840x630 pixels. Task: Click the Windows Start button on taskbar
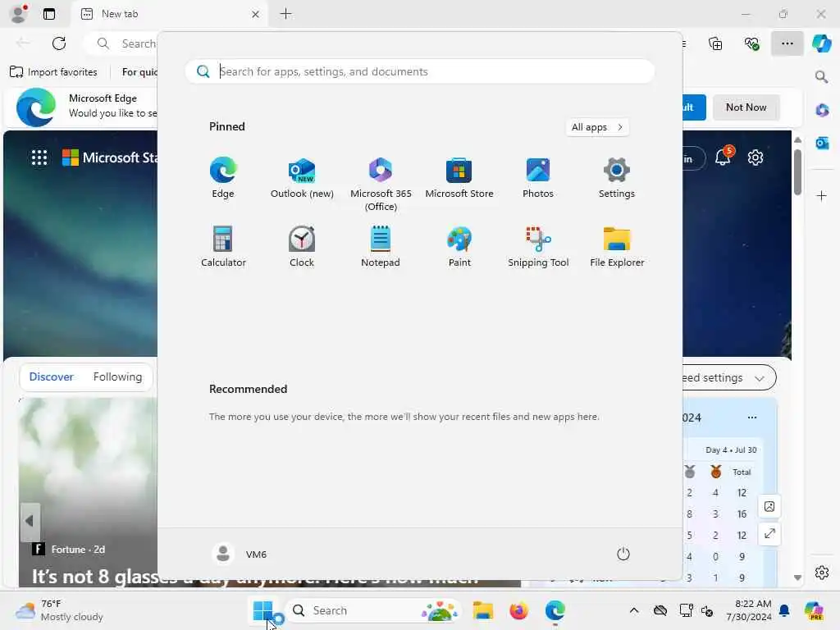pos(262,610)
